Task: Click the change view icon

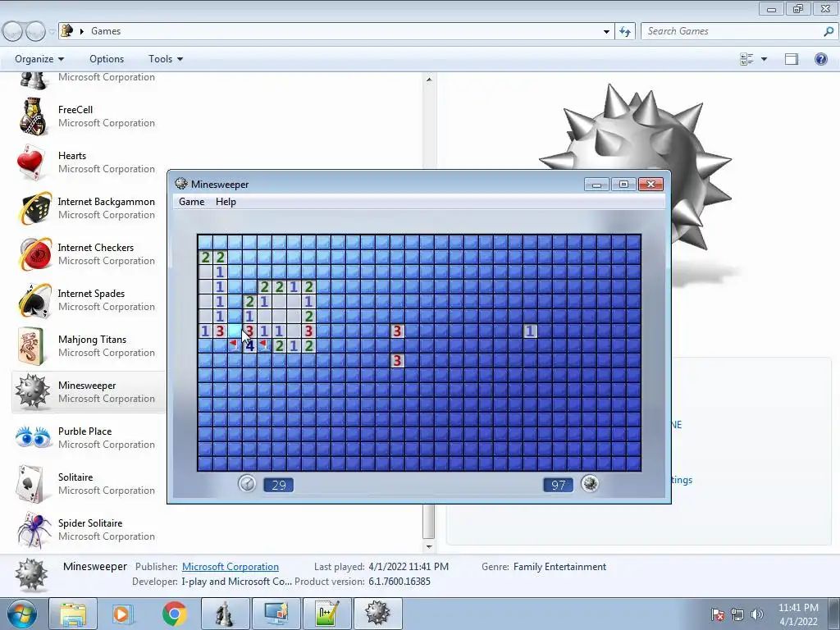Action: pos(746,59)
